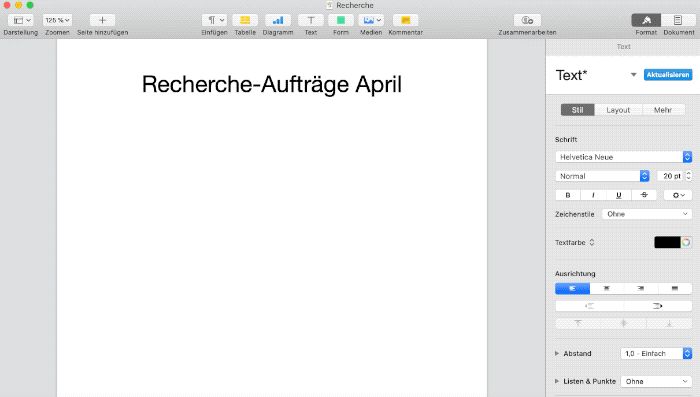The height and width of the screenshot is (397, 700).
Task: Open the Format inspector
Action: (x=646, y=20)
